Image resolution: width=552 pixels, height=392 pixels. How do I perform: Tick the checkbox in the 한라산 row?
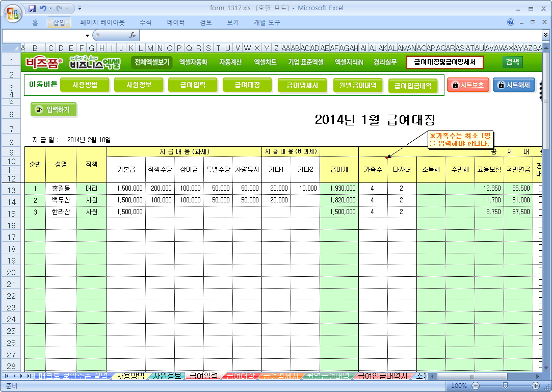541,212
